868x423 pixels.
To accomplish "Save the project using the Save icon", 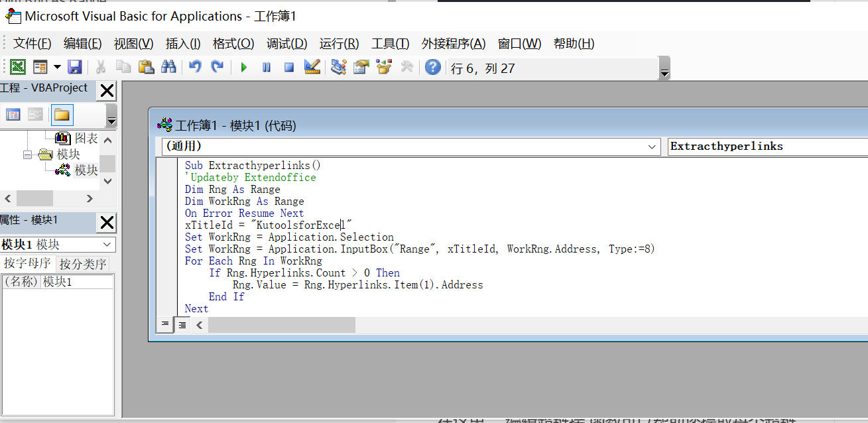I will (x=74, y=66).
